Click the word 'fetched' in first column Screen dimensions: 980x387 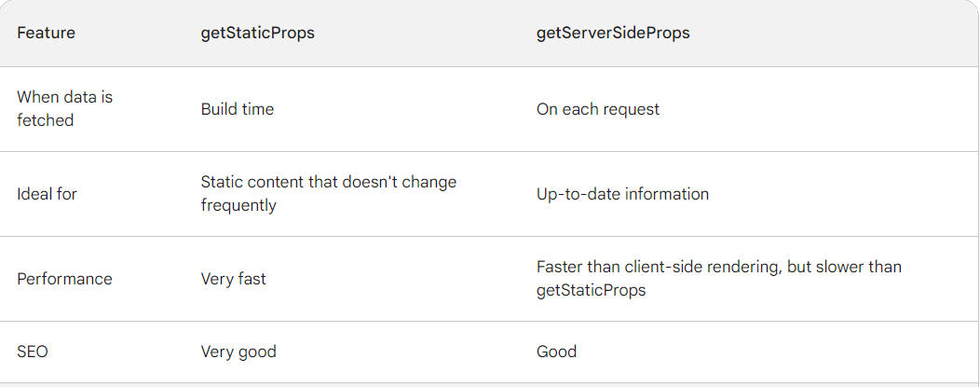45,120
